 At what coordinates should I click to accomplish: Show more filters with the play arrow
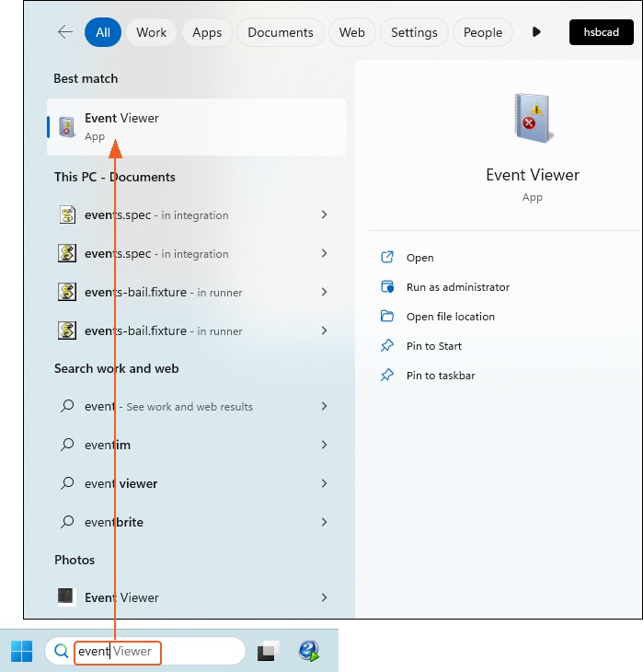[536, 32]
